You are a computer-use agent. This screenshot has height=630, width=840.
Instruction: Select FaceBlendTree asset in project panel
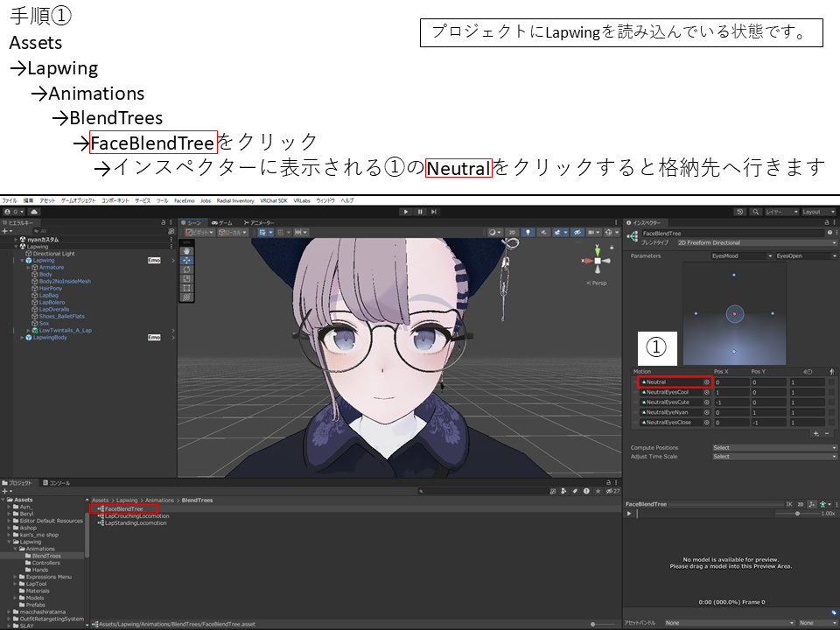click(x=123, y=508)
